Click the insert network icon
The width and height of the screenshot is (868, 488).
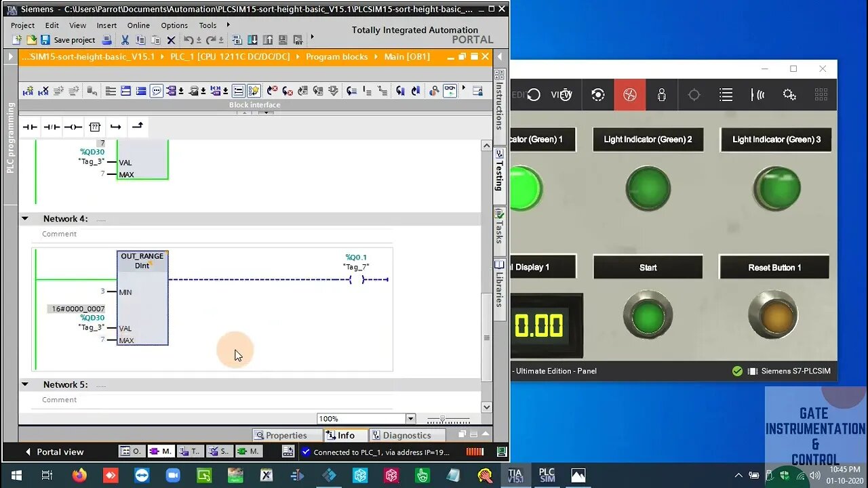pos(28,91)
